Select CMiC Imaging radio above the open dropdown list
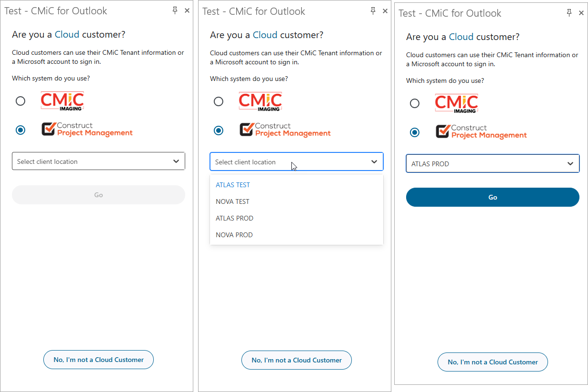 click(x=219, y=101)
